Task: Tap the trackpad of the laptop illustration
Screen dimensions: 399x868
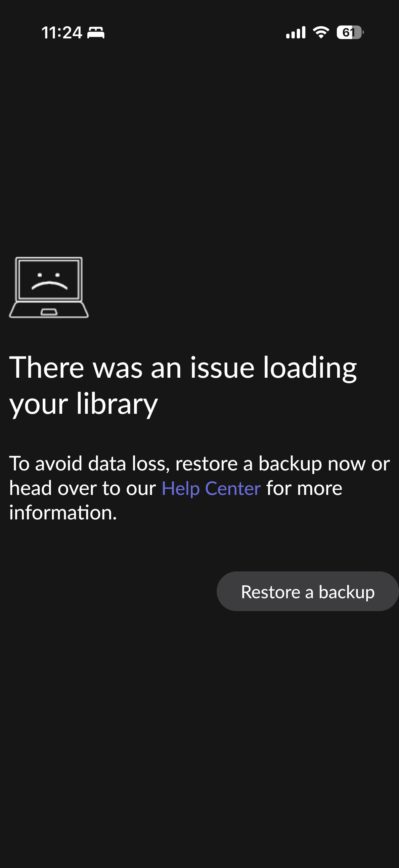Action: coord(49,312)
